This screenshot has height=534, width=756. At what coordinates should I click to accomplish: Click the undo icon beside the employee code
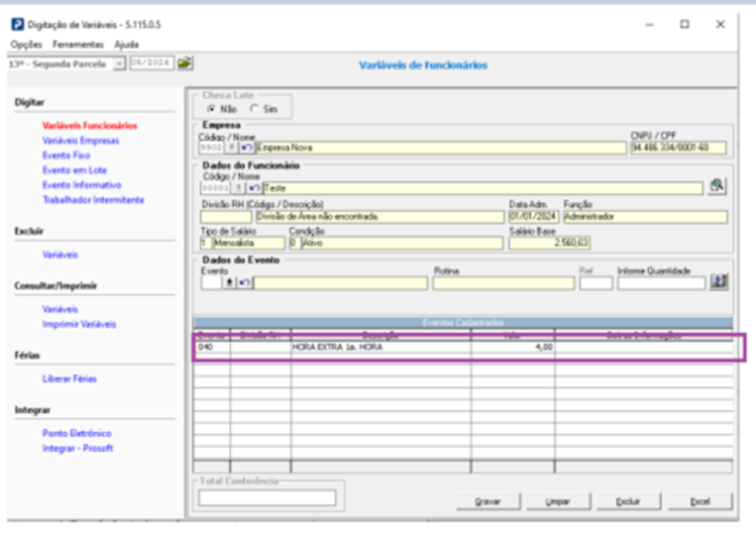coord(254,188)
